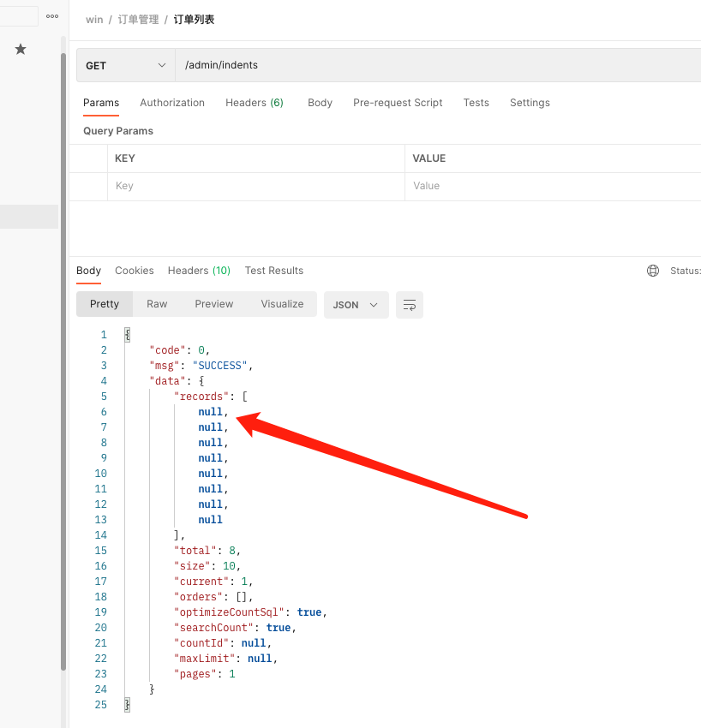Select the request Body tab

(320, 103)
